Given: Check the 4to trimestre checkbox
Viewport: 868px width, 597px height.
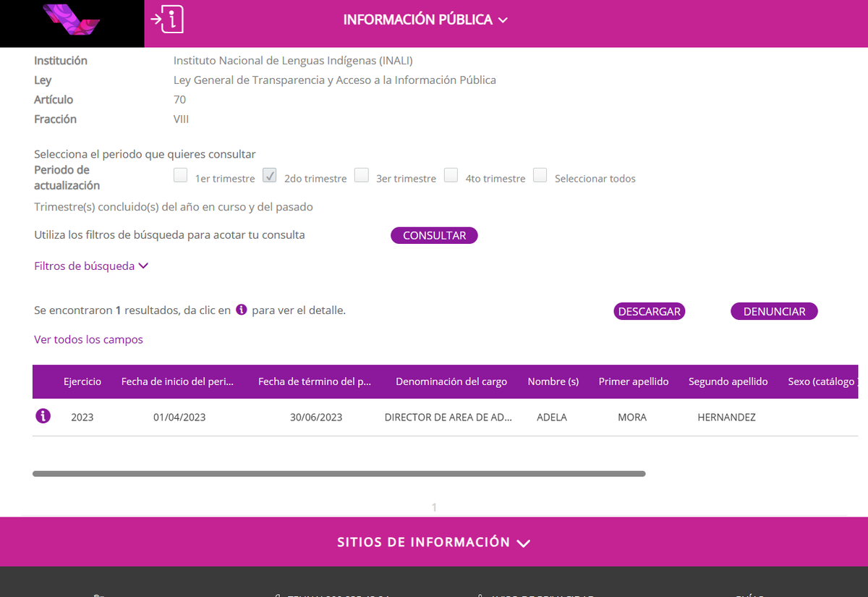Looking at the screenshot, I should coord(451,175).
